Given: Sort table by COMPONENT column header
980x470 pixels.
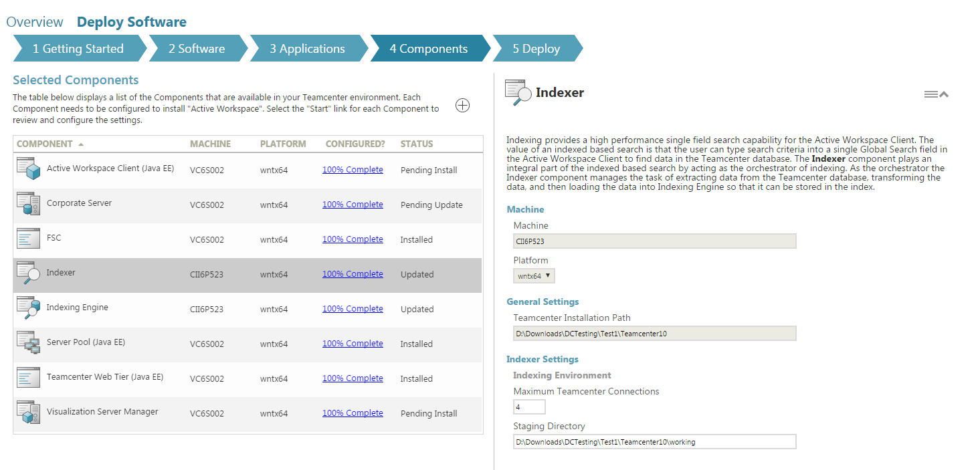Looking at the screenshot, I should coord(45,144).
